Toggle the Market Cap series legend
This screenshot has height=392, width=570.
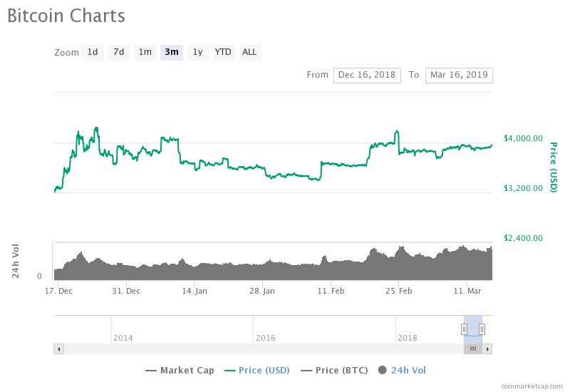pyautogui.click(x=180, y=370)
